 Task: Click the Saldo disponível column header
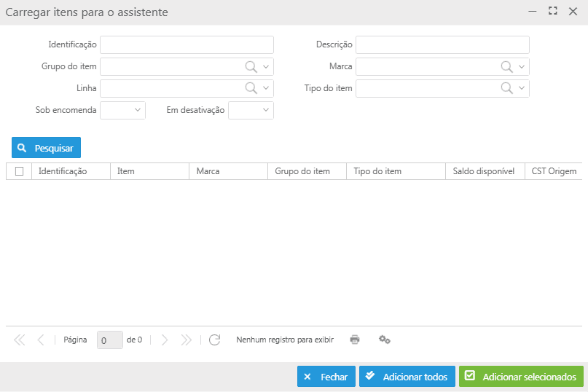[484, 171]
